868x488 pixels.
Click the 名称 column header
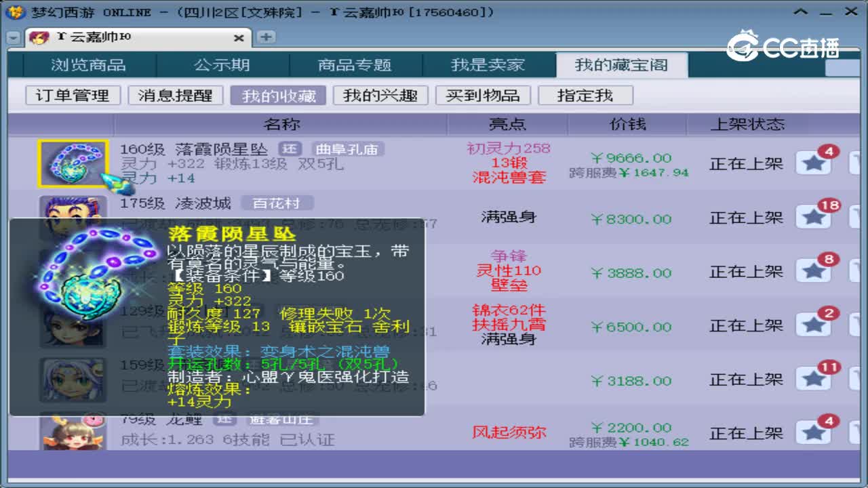[x=281, y=124]
